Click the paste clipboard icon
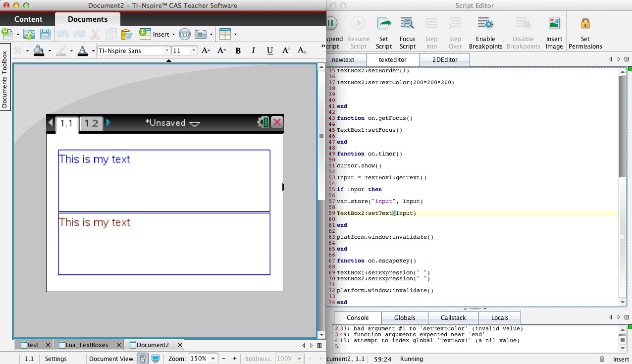The height and width of the screenshot is (364, 632). point(127,34)
